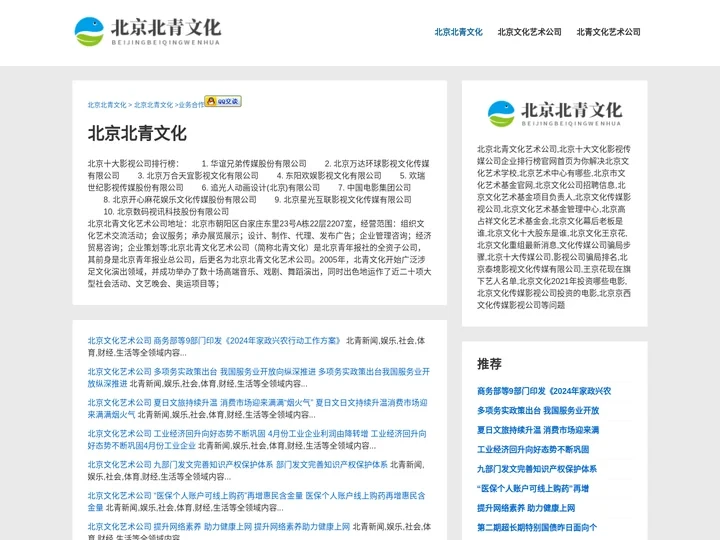This screenshot has width=720, height=540.
Task: Open article 商务部等9部门印发《2024年家政兴农行动工作方案》
Action: pyautogui.click(x=248, y=341)
